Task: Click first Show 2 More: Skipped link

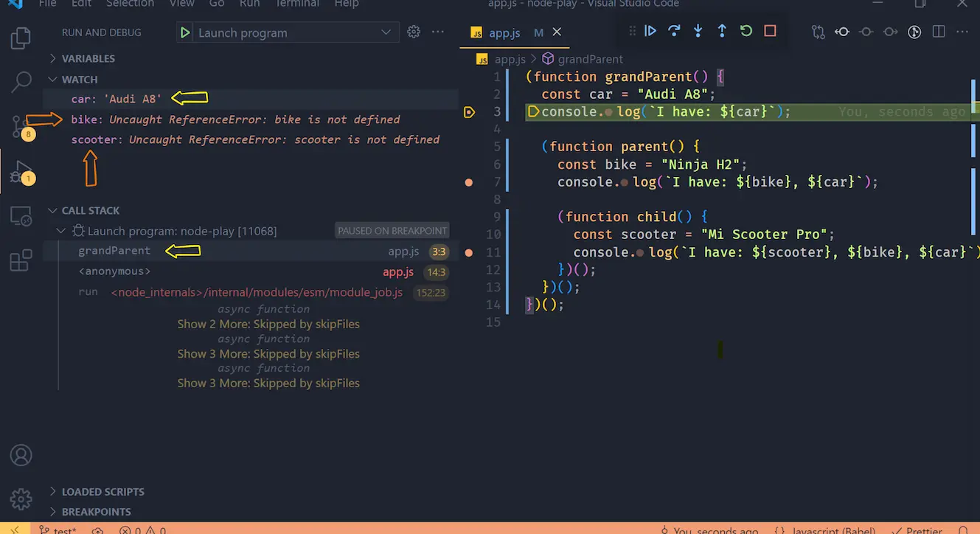Action: click(x=268, y=324)
